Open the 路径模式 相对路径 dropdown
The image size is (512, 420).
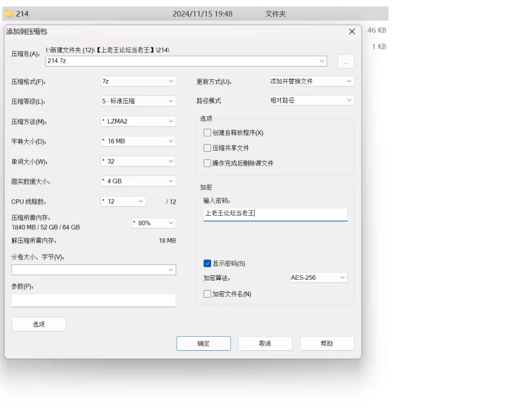[311, 101]
